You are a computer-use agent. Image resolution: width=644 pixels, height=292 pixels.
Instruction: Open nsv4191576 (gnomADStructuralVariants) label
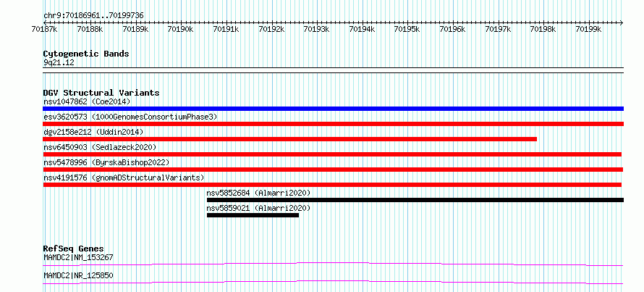point(124,178)
